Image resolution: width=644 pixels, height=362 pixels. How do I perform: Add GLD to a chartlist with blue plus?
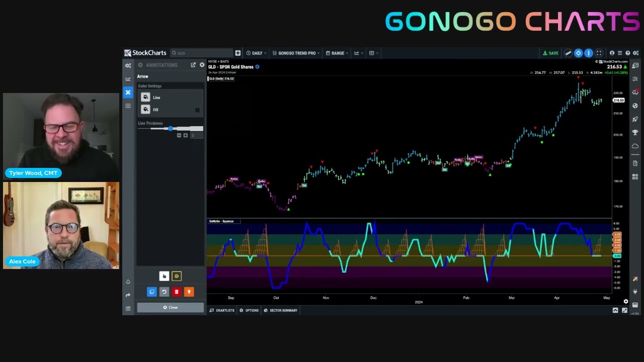(x=257, y=67)
